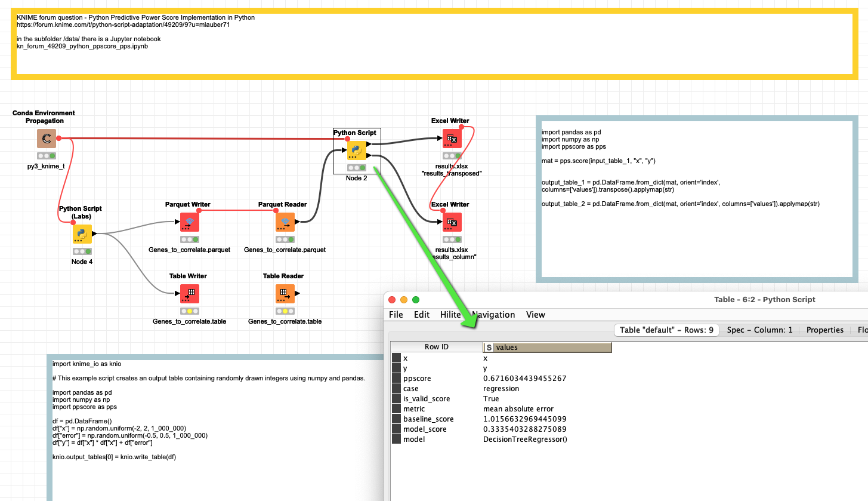This screenshot has width=868, height=501.
Task: Click the Parquet Reader node icon
Action: (x=285, y=222)
